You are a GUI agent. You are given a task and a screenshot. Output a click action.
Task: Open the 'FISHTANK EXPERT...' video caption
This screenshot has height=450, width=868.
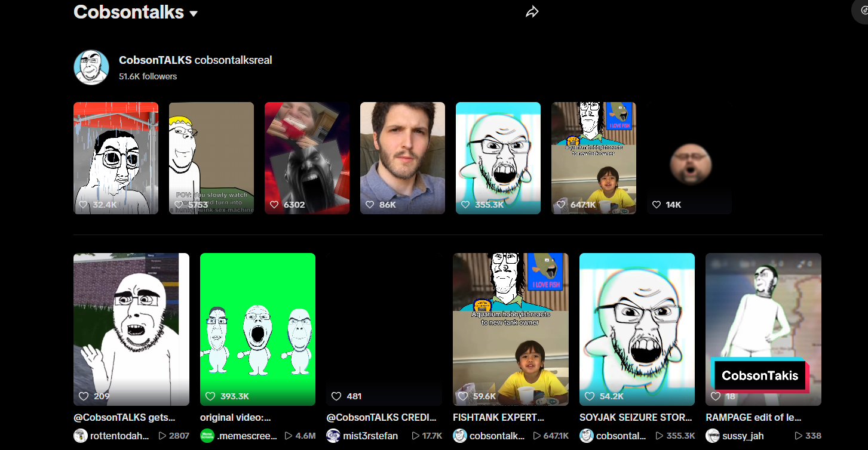[x=499, y=418]
